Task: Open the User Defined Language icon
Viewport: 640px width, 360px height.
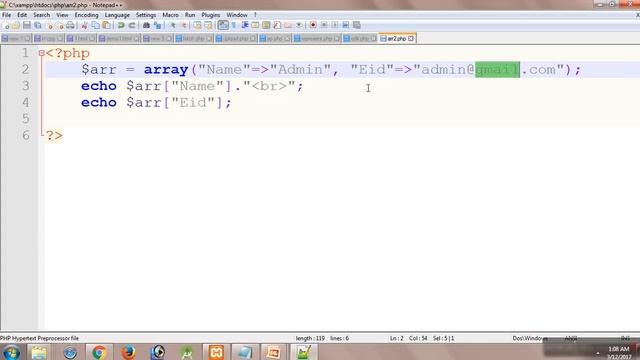Action: [255, 25]
